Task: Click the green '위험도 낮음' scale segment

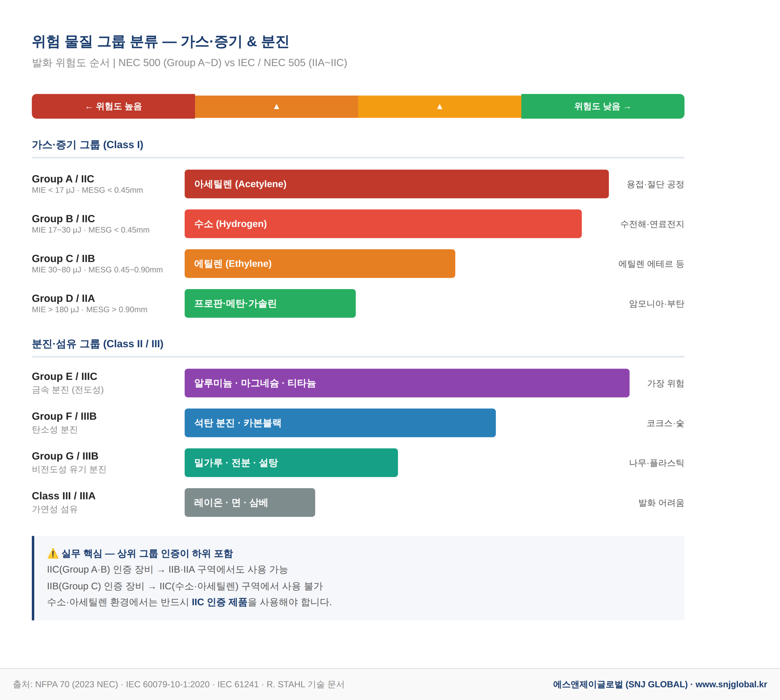Action: click(602, 106)
